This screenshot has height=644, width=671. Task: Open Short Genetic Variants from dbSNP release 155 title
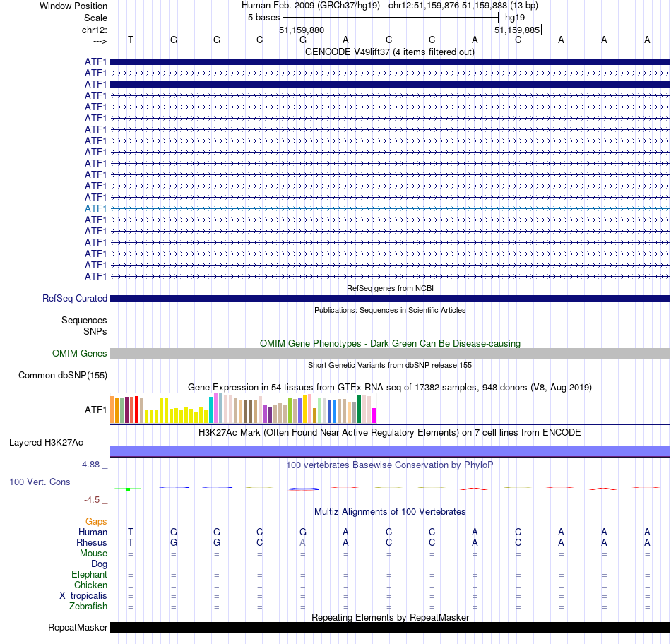pyautogui.click(x=390, y=365)
